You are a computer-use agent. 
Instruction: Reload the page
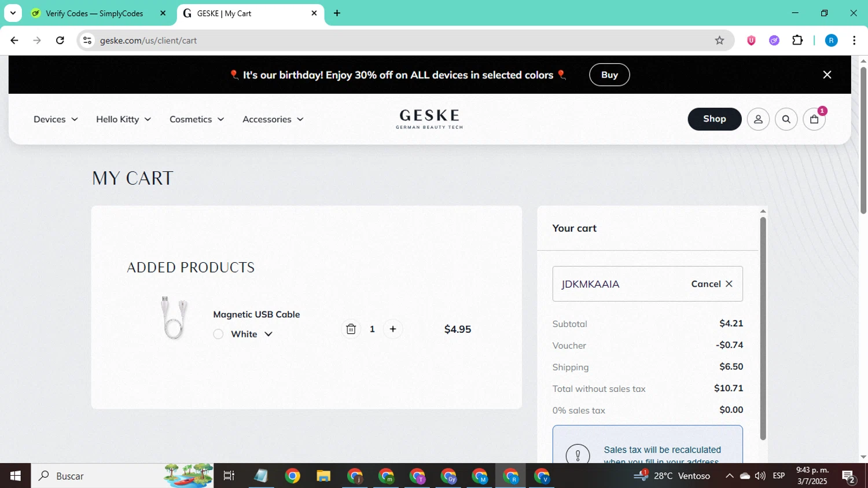pos(60,41)
